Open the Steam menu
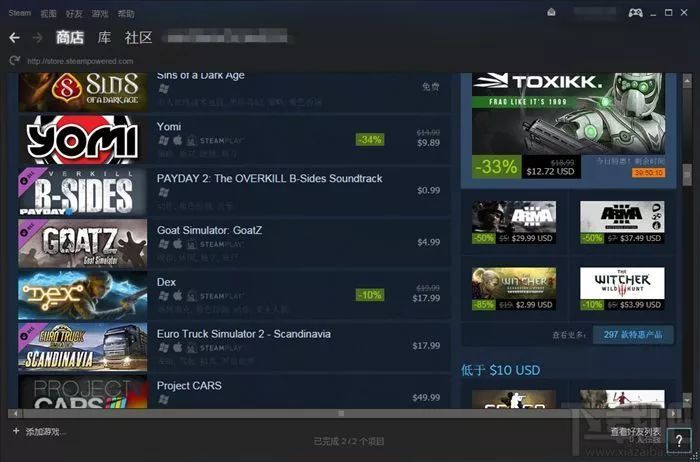The image size is (700, 462). [x=20, y=13]
